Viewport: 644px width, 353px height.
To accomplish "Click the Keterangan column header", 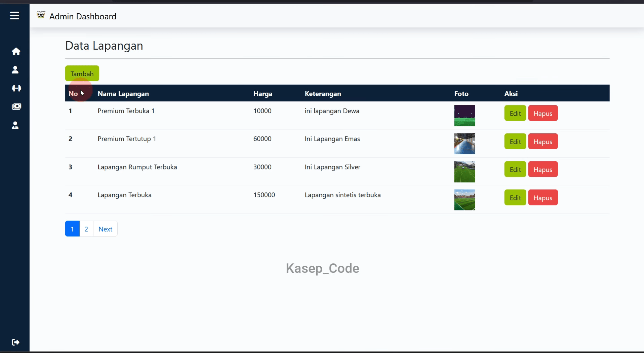I will 323,94.
